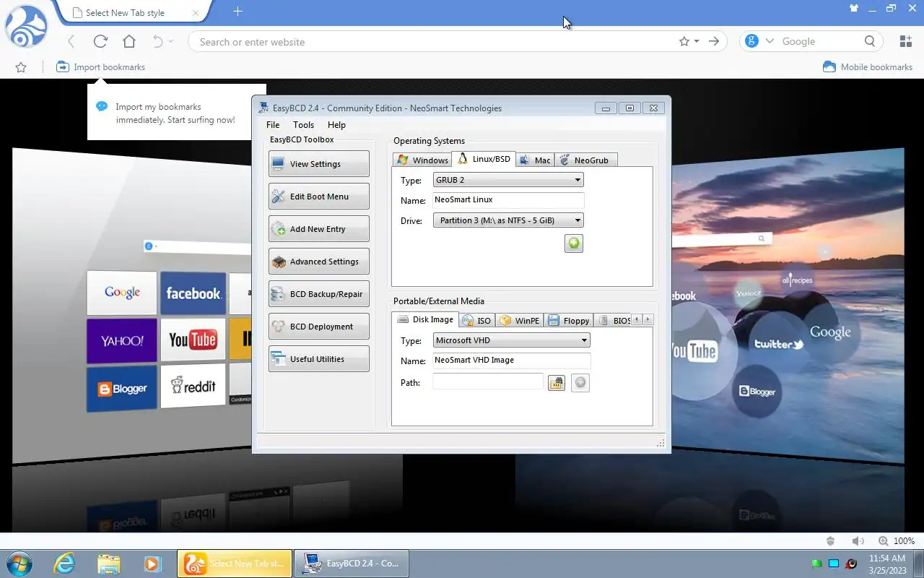Click browser Back arrow icon
Viewport: 924px width, 578px height.
click(x=71, y=42)
